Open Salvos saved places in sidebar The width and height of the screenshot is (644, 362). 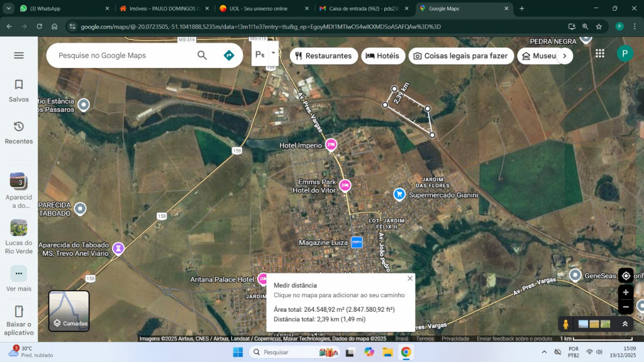(x=19, y=90)
